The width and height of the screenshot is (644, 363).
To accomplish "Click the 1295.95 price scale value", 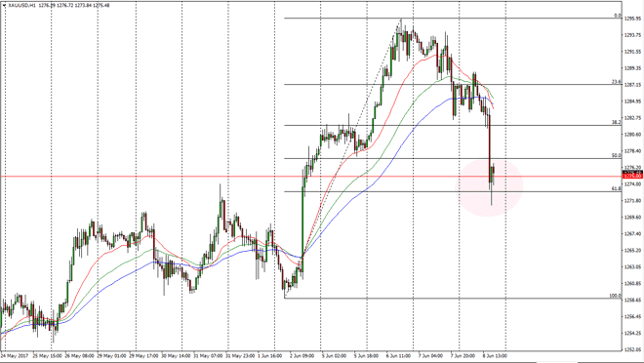I will tap(633, 19).
